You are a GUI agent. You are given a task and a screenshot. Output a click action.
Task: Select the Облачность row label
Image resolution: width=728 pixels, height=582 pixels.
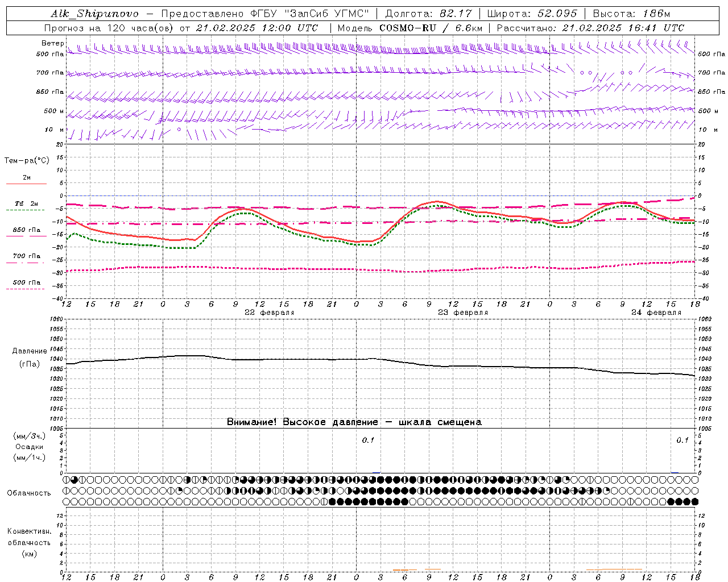point(29,493)
